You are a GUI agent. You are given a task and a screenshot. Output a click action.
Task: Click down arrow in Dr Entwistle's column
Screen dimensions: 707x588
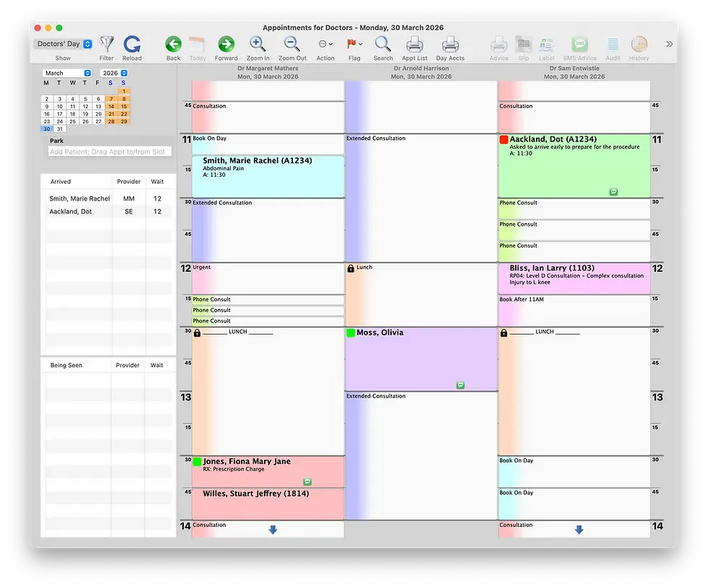579,530
